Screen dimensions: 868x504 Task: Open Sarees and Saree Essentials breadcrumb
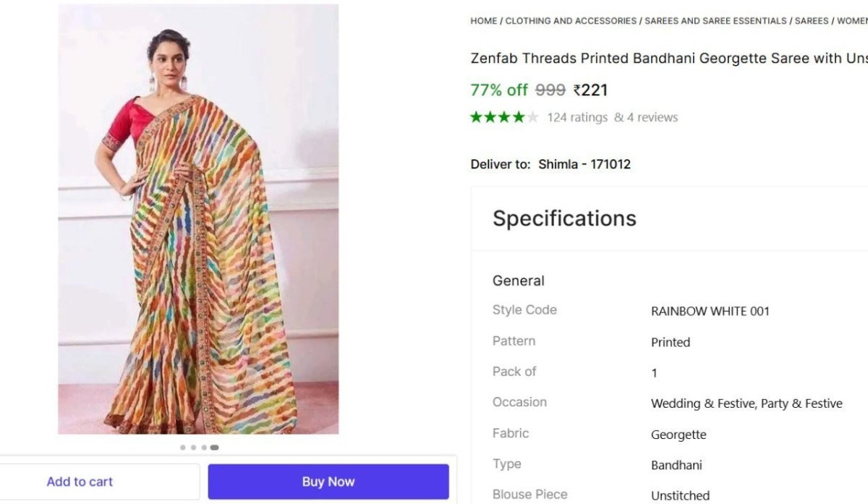click(x=715, y=21)
